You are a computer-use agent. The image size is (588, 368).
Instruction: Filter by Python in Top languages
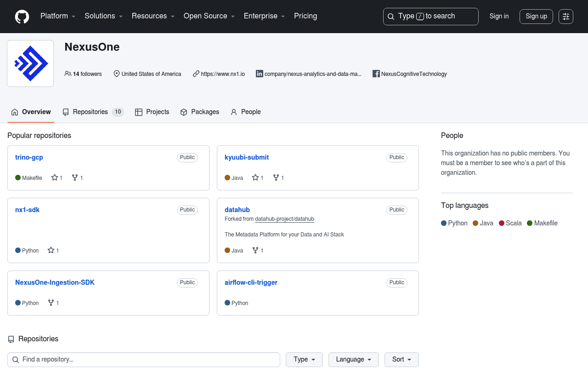click(454, 223)
